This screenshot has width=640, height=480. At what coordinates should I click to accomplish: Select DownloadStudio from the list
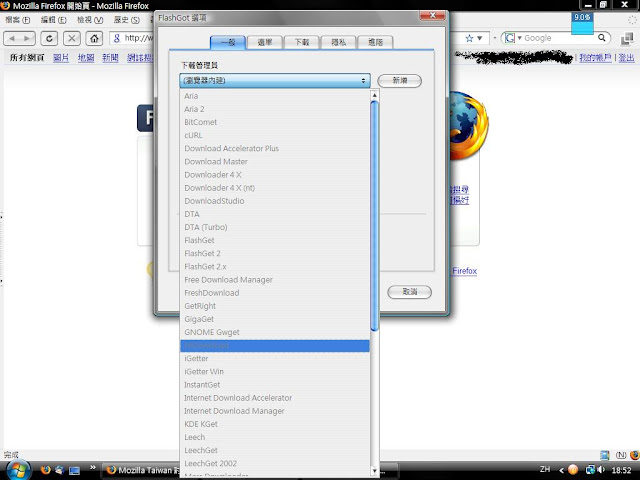[x=275, y=201]
